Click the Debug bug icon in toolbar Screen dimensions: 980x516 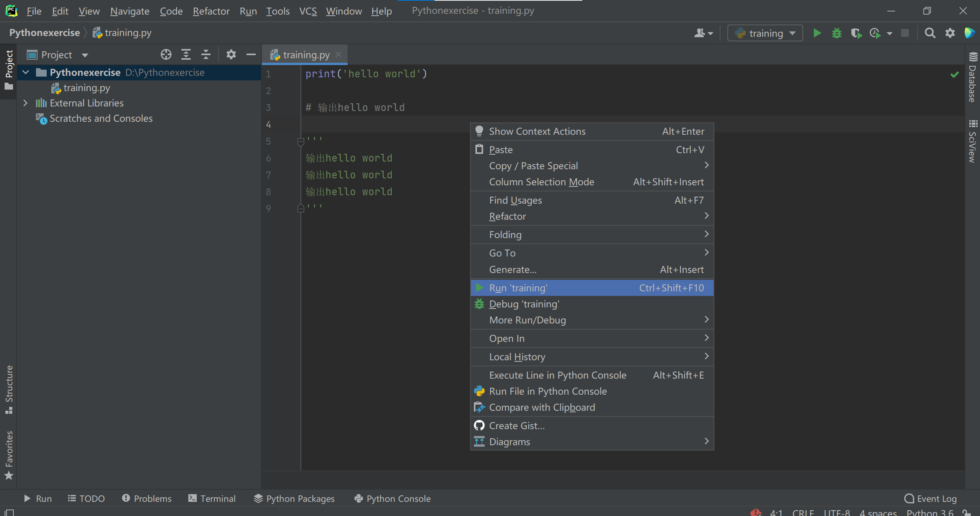coord(836,33)
